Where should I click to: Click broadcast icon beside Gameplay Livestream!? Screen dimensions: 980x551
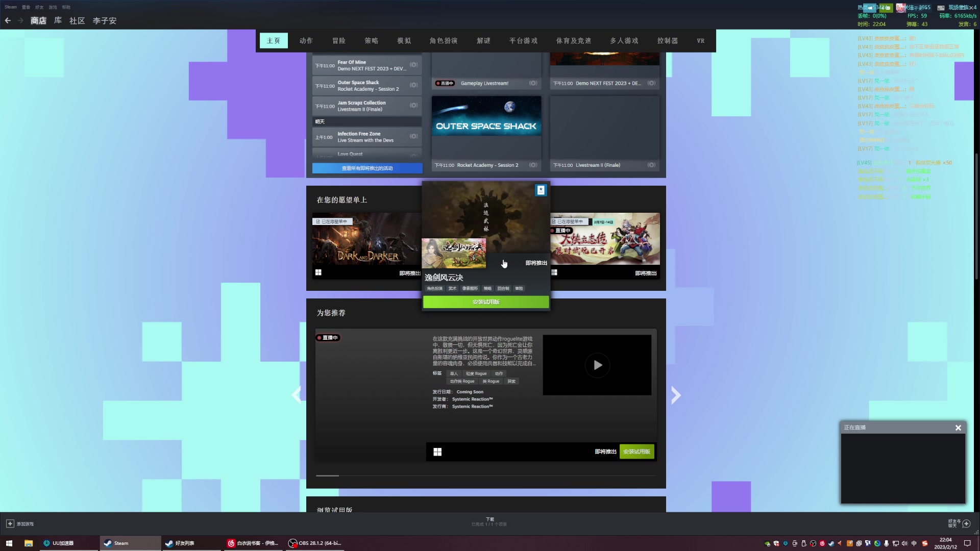pyautogui.click(x=533, y=83)
